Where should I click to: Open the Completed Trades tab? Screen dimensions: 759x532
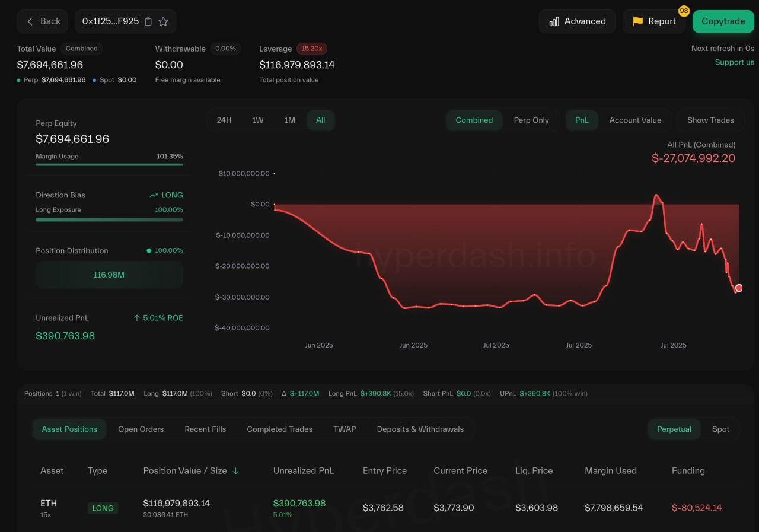pos(279,429)
